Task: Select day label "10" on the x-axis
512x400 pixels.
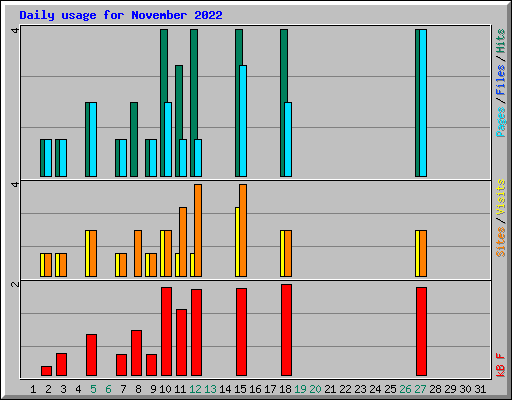Action: click(165, 389)
